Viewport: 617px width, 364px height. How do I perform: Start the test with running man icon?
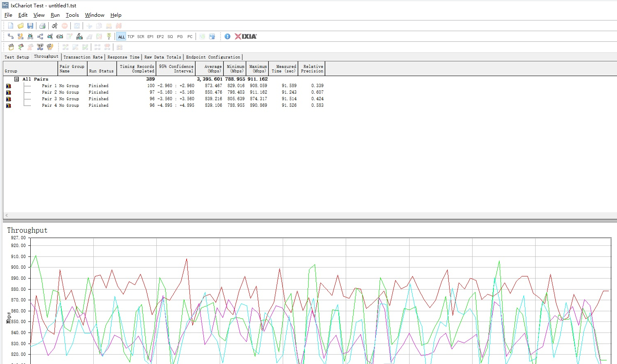[x=54, y=26]
